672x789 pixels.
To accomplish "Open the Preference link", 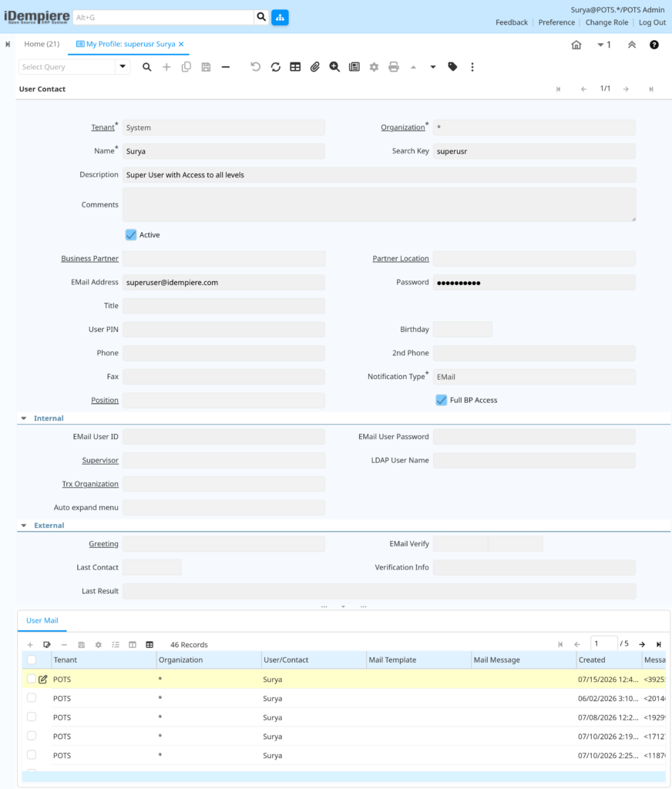I will tap(556, 22).
